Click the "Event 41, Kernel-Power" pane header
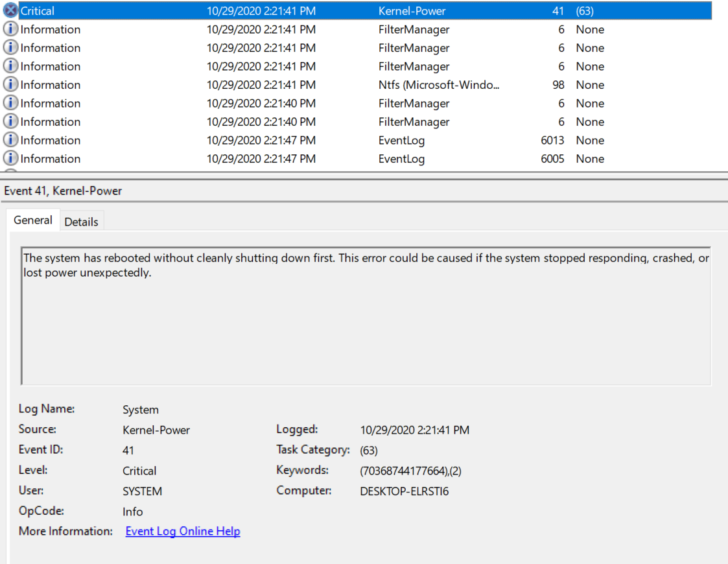Viewport: 728px width, 564px height. coord(63,191)
